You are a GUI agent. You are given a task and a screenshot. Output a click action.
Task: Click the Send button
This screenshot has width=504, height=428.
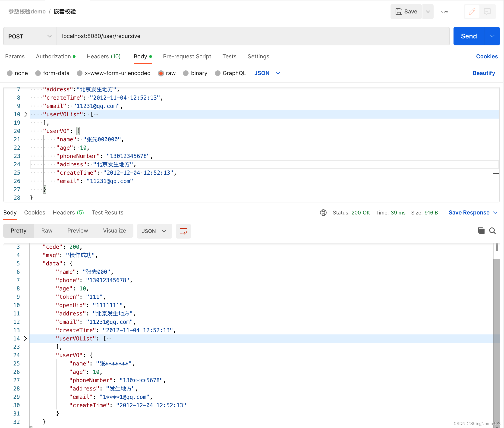pos(469,36)
